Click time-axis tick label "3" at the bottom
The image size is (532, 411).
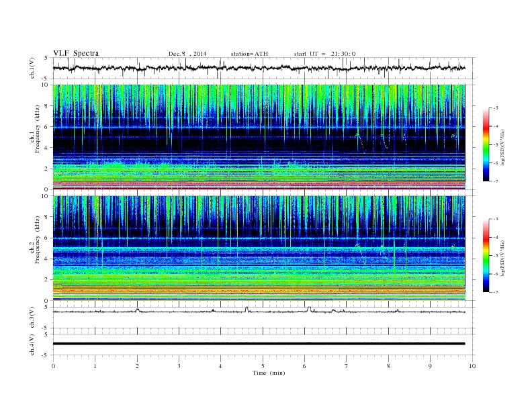(179, 366)
